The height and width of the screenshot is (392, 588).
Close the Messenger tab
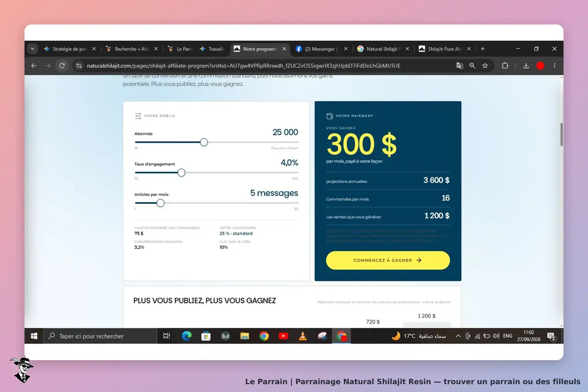[345, 49]
